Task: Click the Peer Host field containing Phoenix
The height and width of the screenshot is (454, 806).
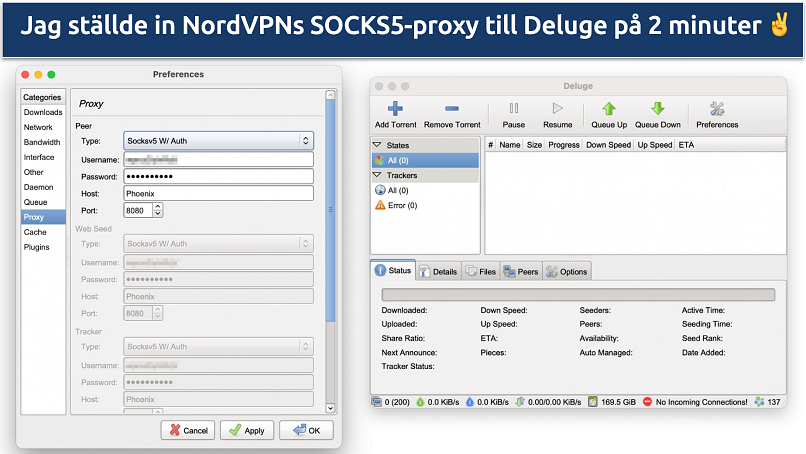Action: pos(218,194)
